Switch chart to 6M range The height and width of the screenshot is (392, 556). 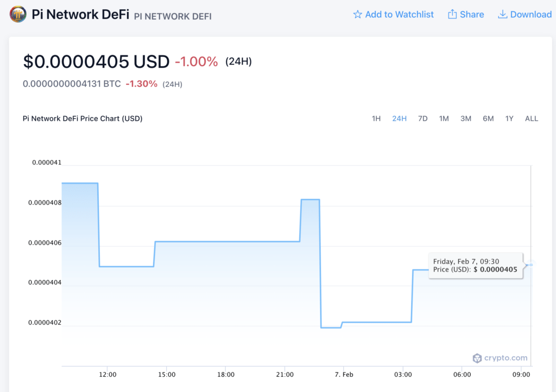click(488, 119)
